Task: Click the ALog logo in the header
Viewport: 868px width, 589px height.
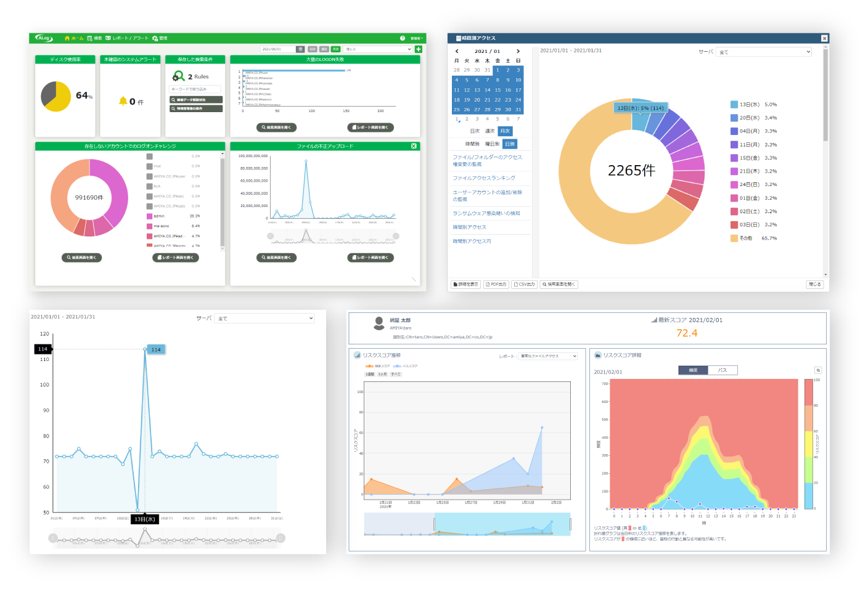Action: coord(44,38)
